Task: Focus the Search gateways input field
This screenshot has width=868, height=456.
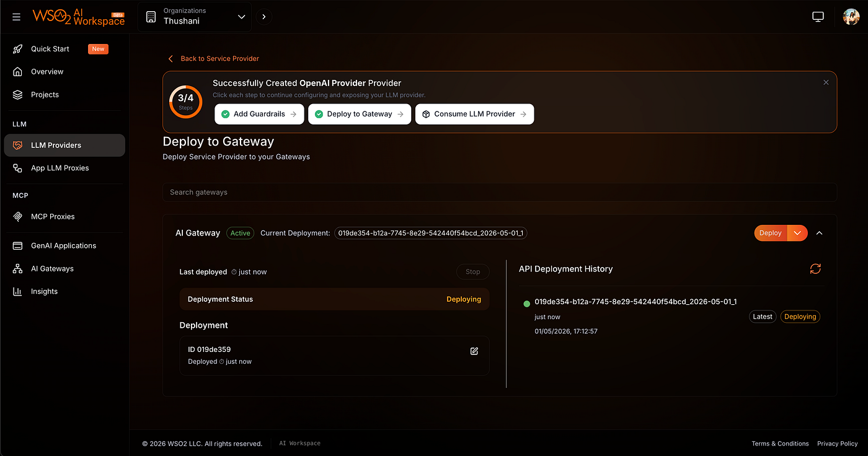Action: 500,192
